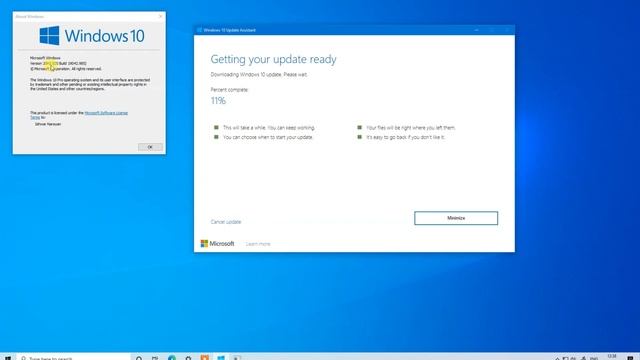Open Microsoft Edge from the taskbar
The width and height of the screenshot is (640, 360).
(172, 358)
